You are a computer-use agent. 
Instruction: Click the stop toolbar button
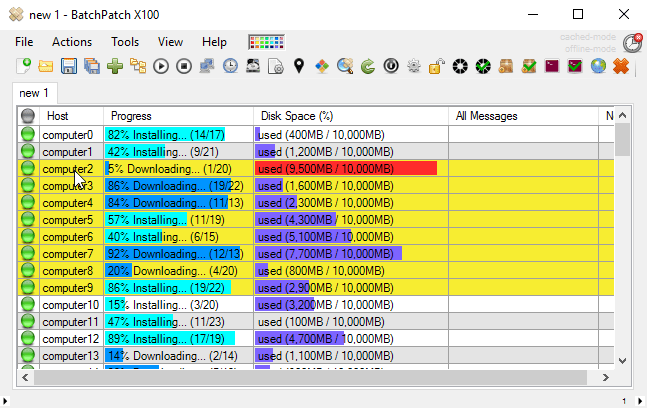(184, 66)
